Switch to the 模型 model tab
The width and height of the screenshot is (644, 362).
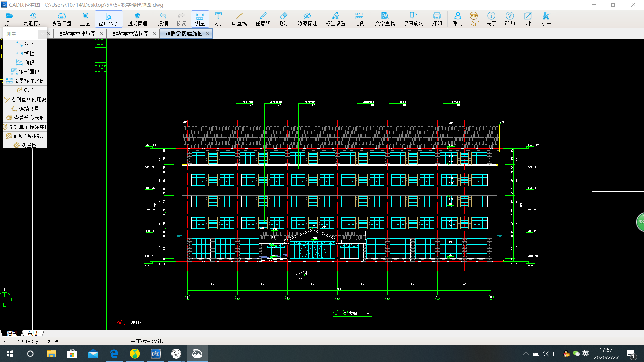12,333
